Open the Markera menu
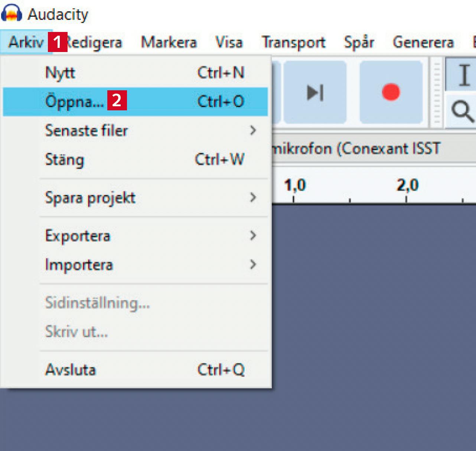 click(x=169, y=42)
